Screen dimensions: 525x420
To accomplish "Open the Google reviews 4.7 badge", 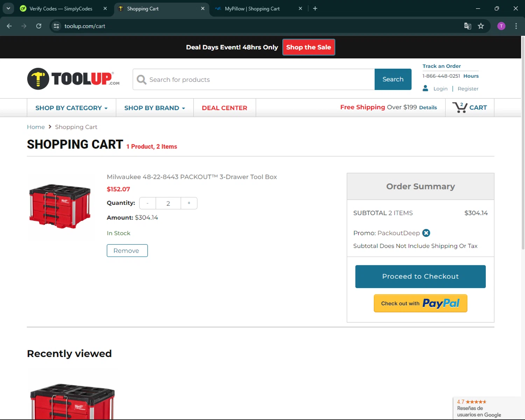I will [x=487, y=408].
